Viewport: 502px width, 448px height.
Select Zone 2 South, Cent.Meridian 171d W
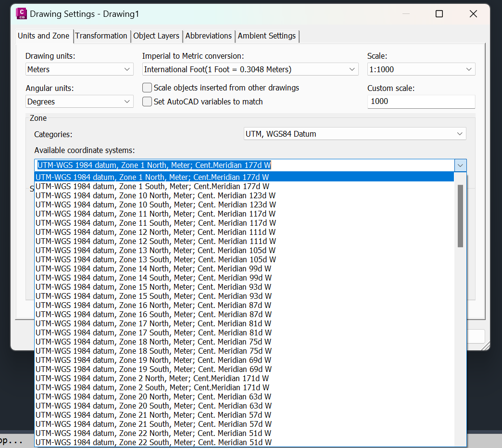pyautogui.click(x=244, y=387)
